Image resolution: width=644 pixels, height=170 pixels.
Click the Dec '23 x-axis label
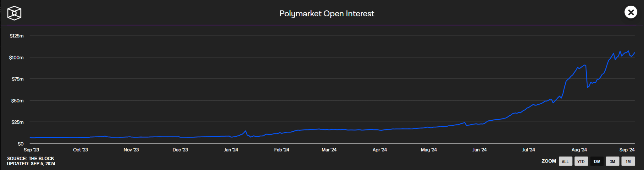point(180,150)
